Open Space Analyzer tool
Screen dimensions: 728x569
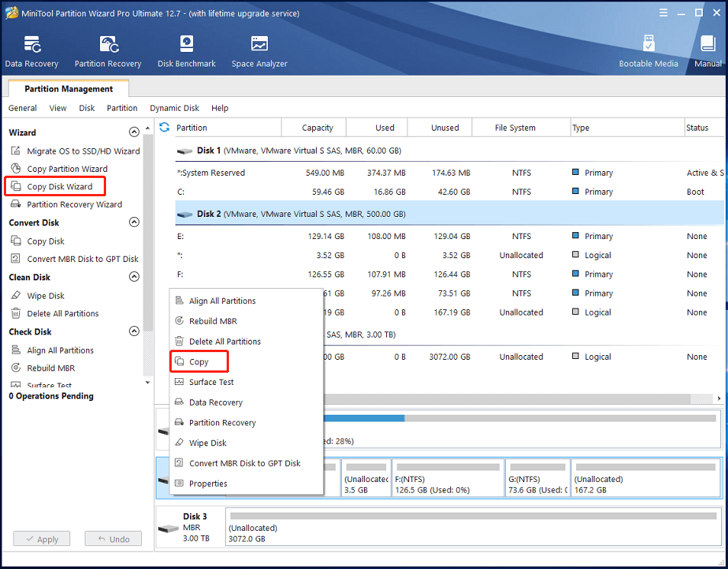point(259,51)
